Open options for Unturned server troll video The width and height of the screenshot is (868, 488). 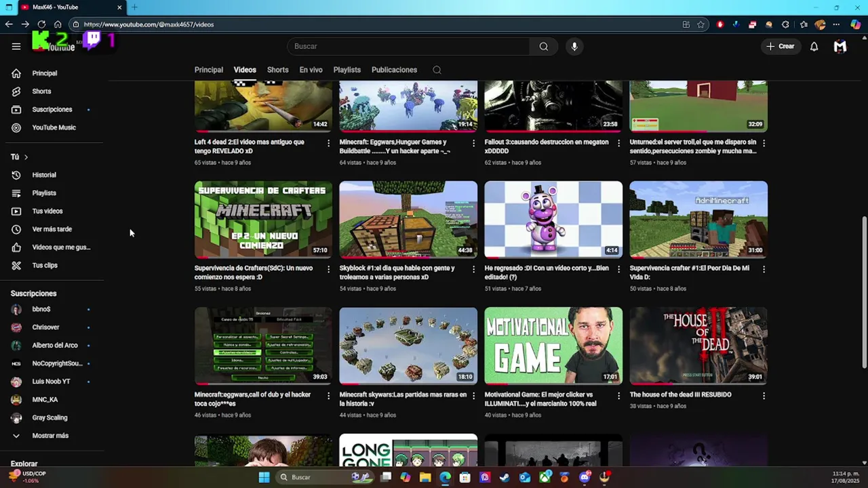click(x=764, y=143)
